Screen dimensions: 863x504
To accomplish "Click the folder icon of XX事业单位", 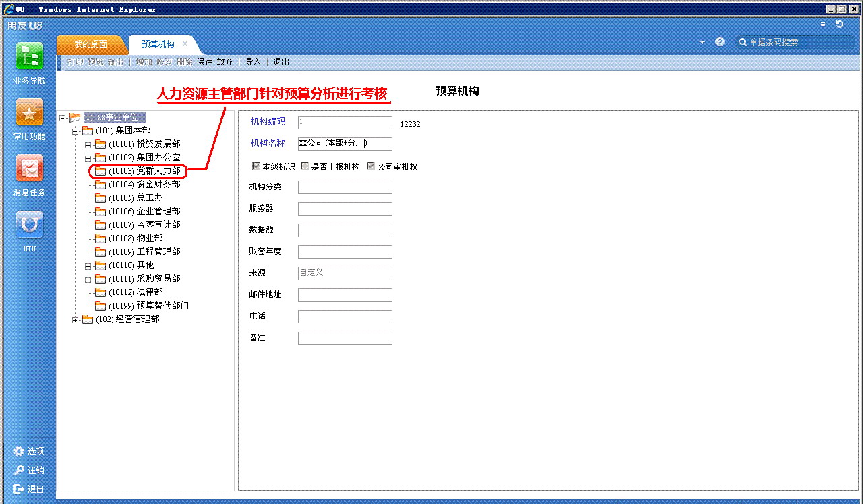I will click(75, 117).
